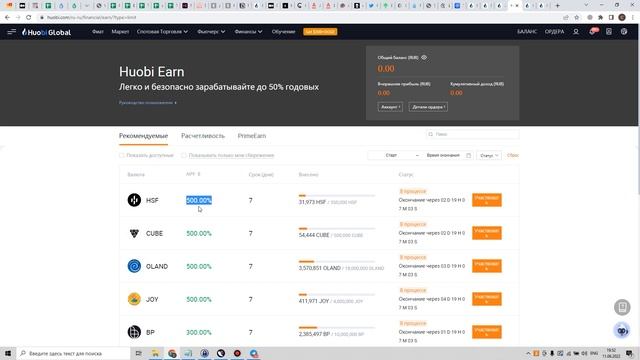The image size is (640, 360).
Task: Open the user guide link under headline
Action: (148, 103)
